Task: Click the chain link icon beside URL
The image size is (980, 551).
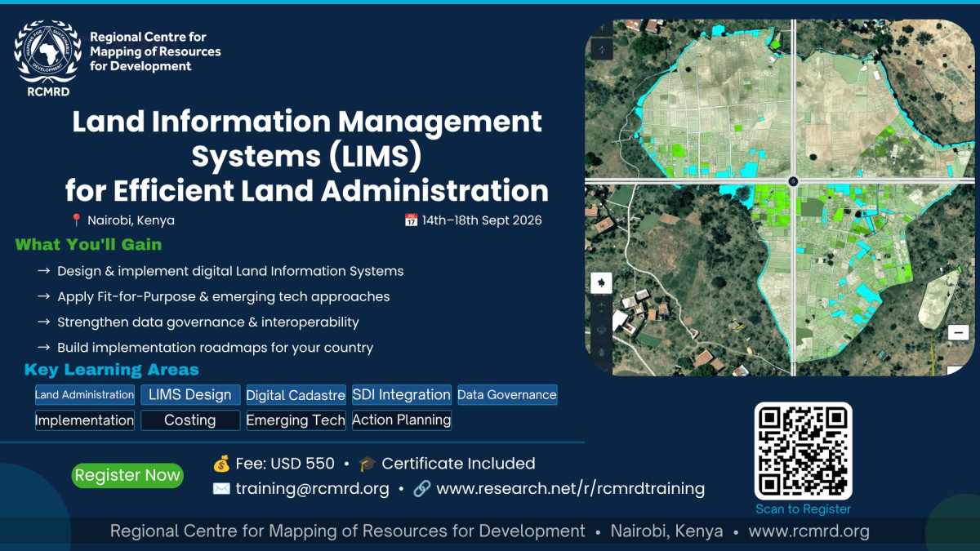Action: pos(422,489)
